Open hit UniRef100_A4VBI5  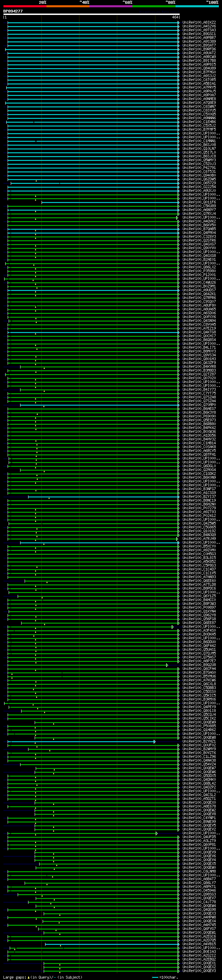(199, 944)
